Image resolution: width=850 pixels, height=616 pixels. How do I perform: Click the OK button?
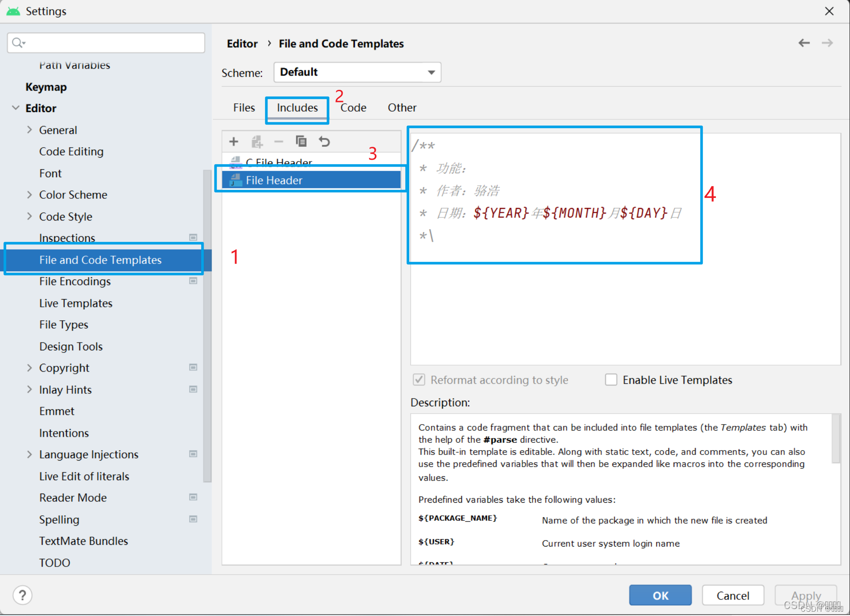[x=660, y=595]
